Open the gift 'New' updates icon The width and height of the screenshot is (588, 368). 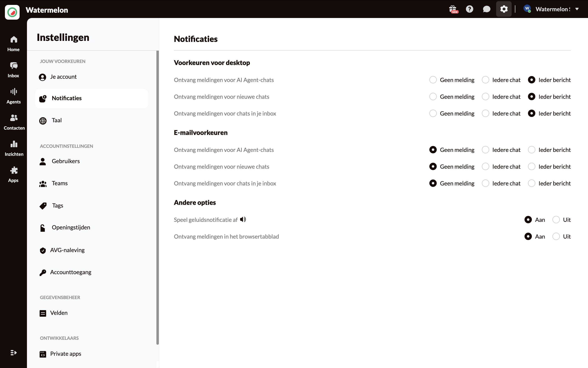pyautogui.click(x=453, y=9)
